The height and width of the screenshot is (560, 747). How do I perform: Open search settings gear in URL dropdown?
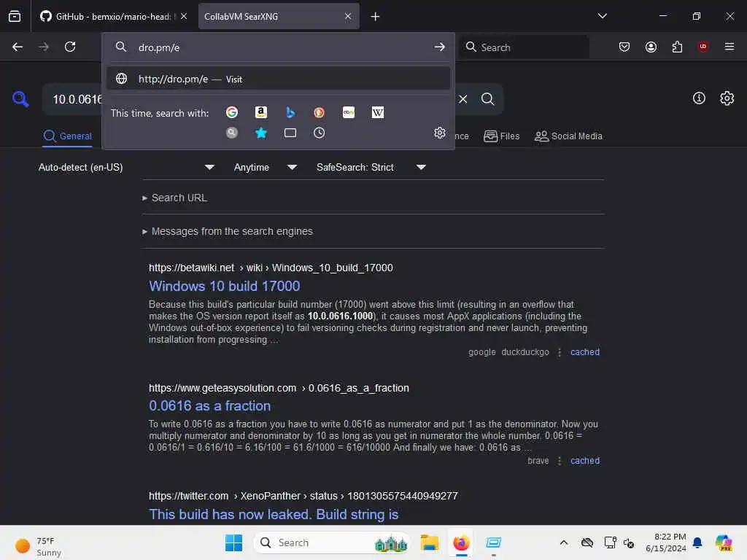click(x=440, y=133)
